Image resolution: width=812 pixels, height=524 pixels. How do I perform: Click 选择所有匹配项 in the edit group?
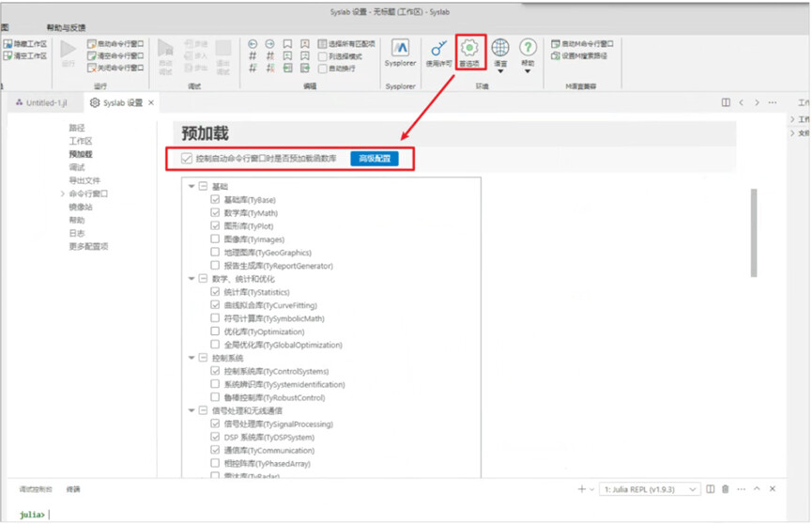click(346, 44)
